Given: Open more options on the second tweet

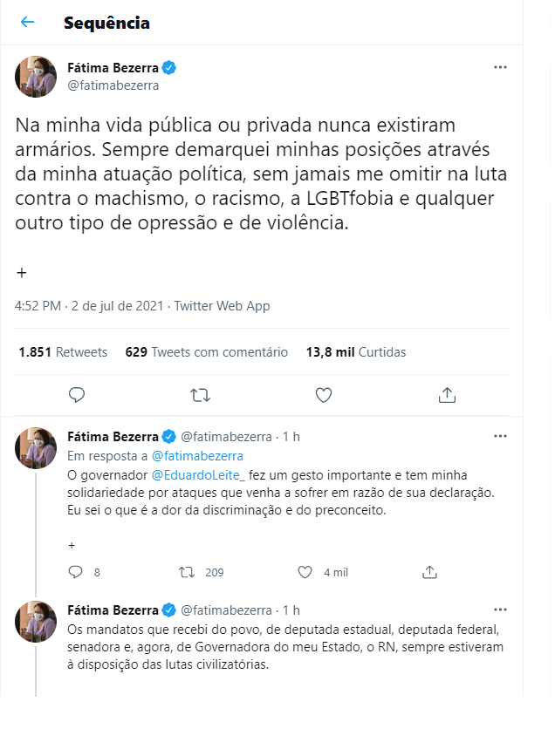Looking at the screenshot, I should pos(500,435).
